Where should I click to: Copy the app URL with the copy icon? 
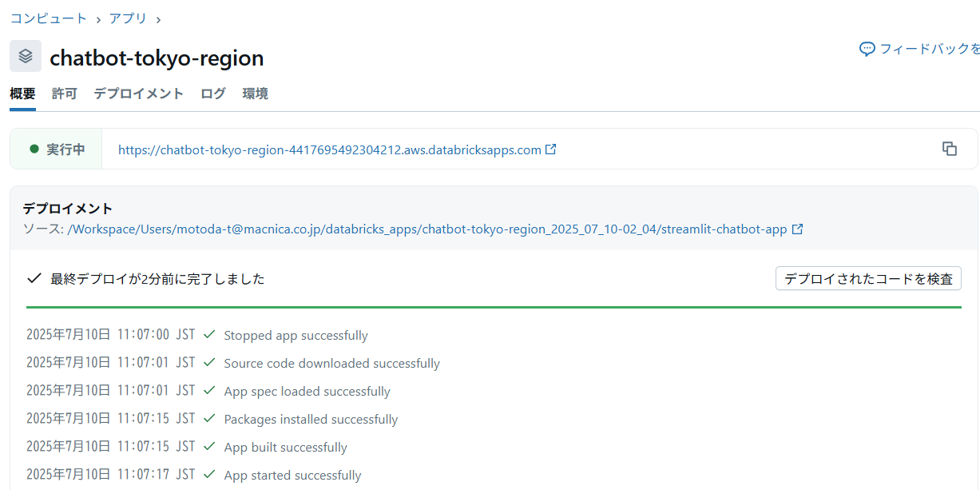tap(949, 149)
